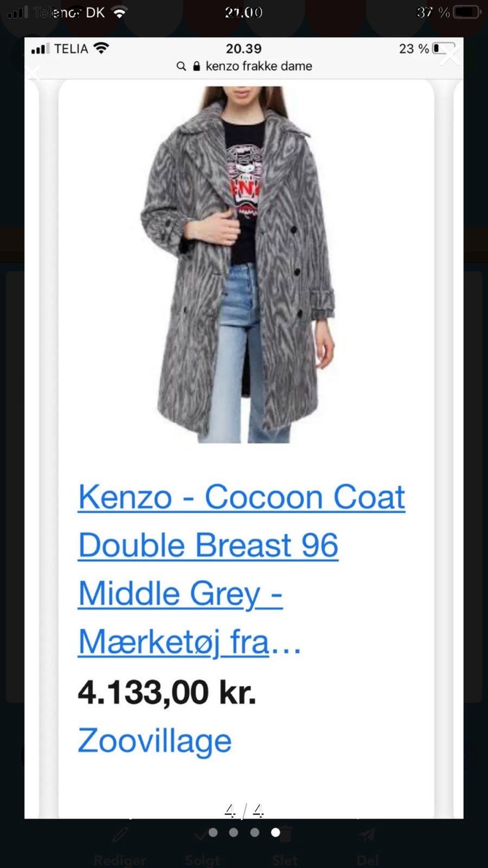488x868 pixels.
Task: Tap the 4 / 4 photo counter
Action: [244, 811]
